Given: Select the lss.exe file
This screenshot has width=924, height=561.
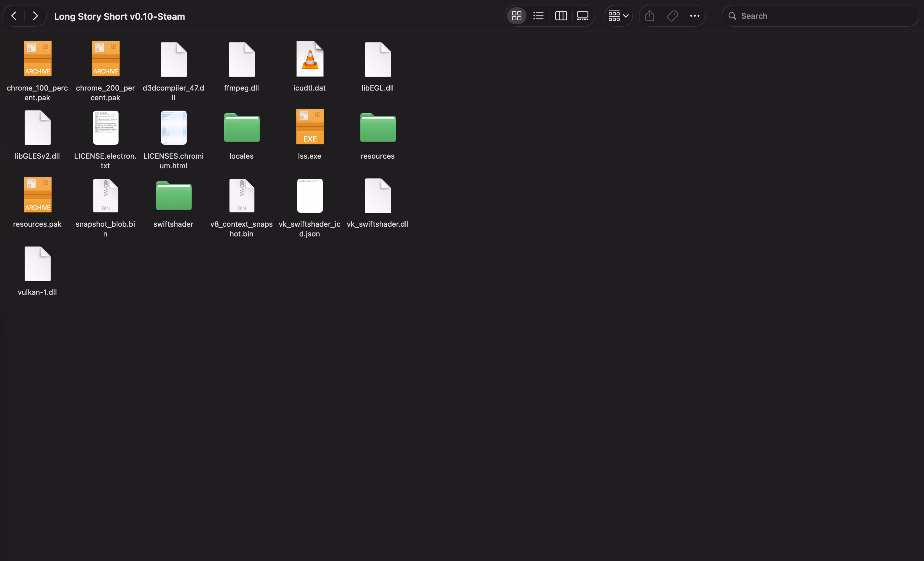Looking at the screenshot, I should tap(310, 127).
